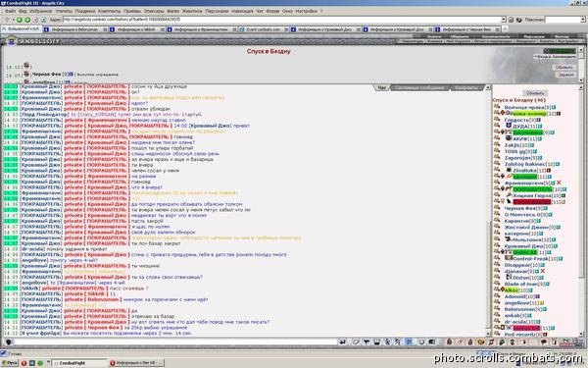The image size is (588, 368).
Task: Click the green back navigation arrow
Action: click(x=20, y=20)
